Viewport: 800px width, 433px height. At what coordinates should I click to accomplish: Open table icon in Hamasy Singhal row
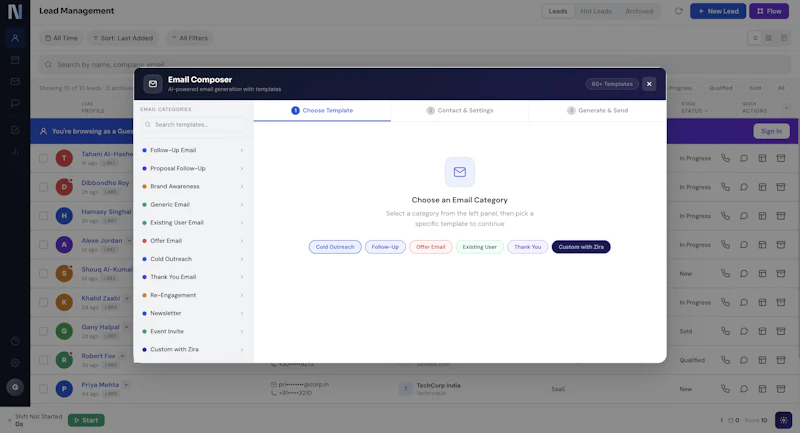click(762, 216)
